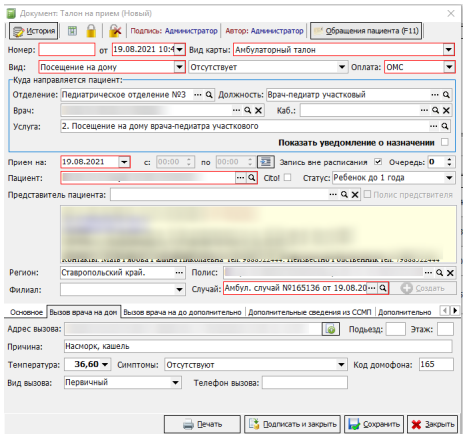Click the Сохранить button

(374, 424)
